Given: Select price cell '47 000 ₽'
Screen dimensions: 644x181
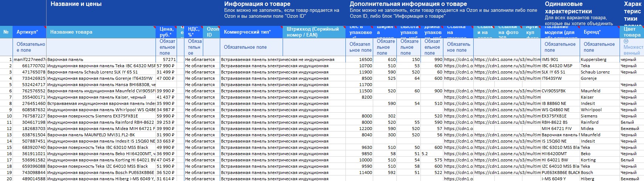Looking at the screenshot, I should [x=166, y=78].
